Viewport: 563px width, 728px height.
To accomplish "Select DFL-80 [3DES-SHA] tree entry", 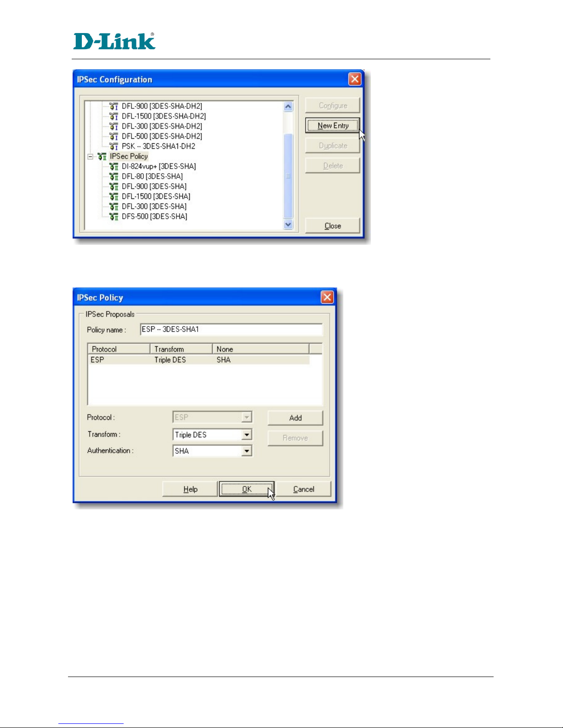I will pyautogui.click(x=152, y=176).
